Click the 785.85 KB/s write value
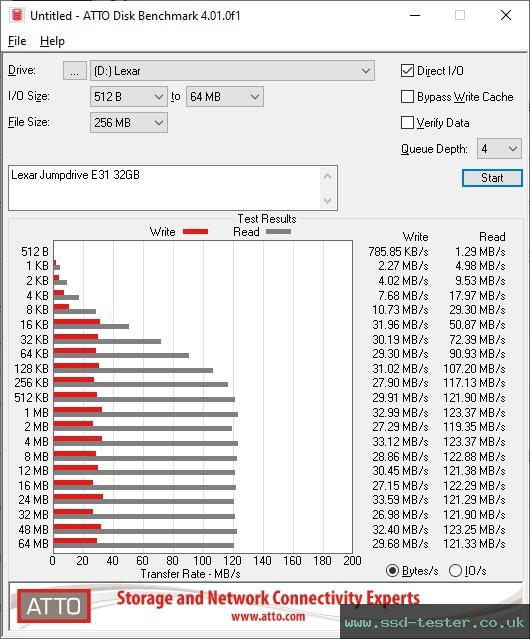 tap(398, 252)
